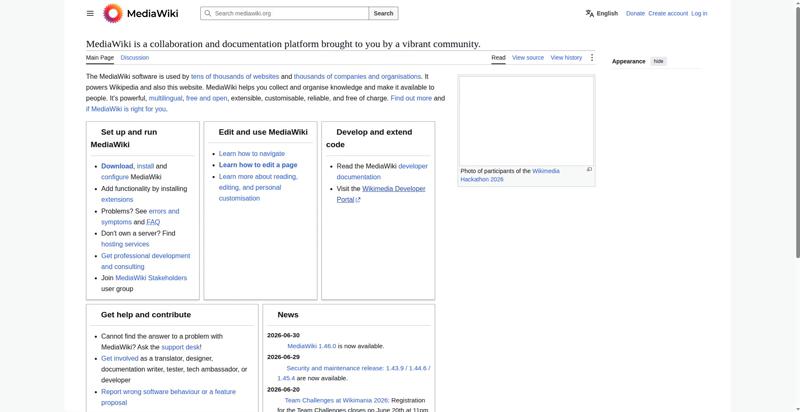Open Wikimedia Developer Portal external link
The width and height of the screenshot is (800, 412).
[x=381, y=194]
